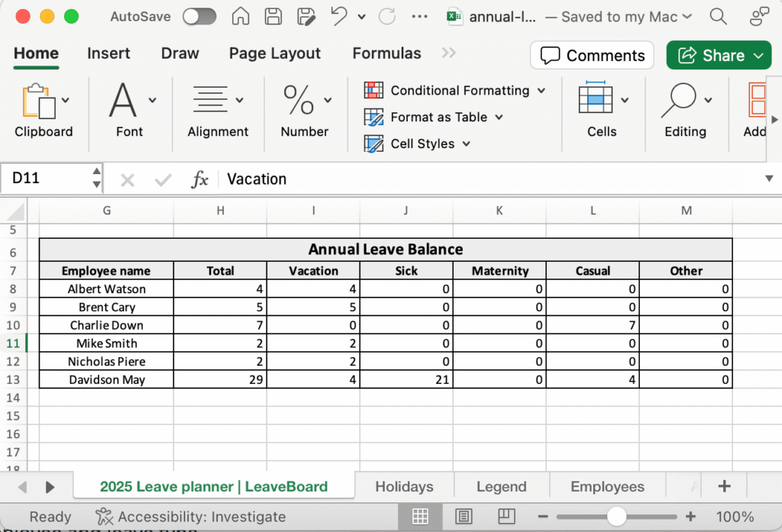782x532 pixels.
Task: Switch to Page Break Preview view
Action: coord(502,517)
